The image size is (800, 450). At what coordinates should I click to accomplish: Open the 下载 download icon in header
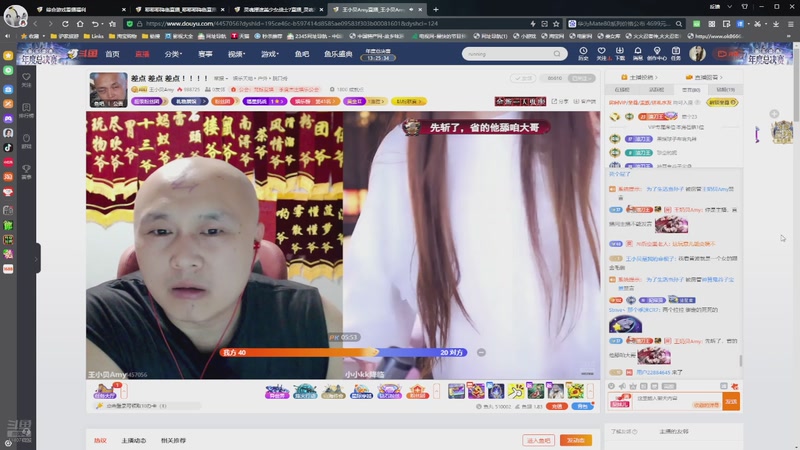619,54
